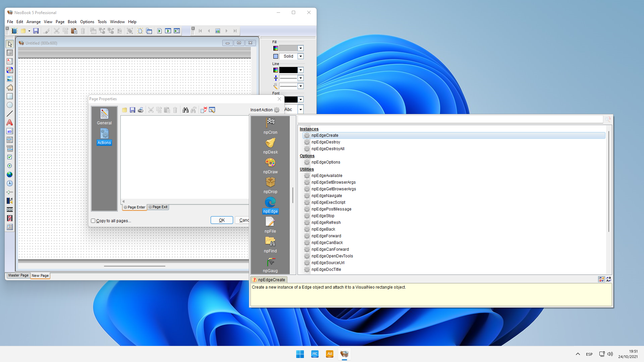Switch to the Page Exit tab
The image size is (644, 362).
pos(158,207)
